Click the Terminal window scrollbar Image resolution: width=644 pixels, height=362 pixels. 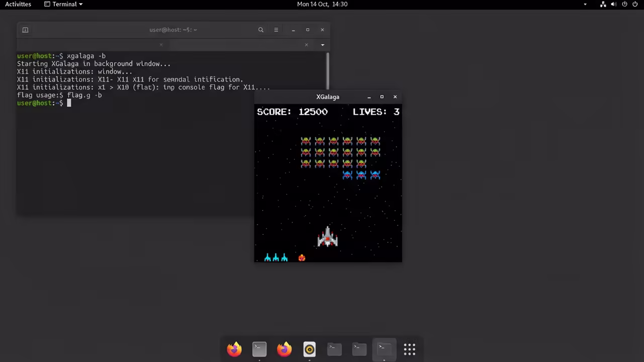pos(328,70)
